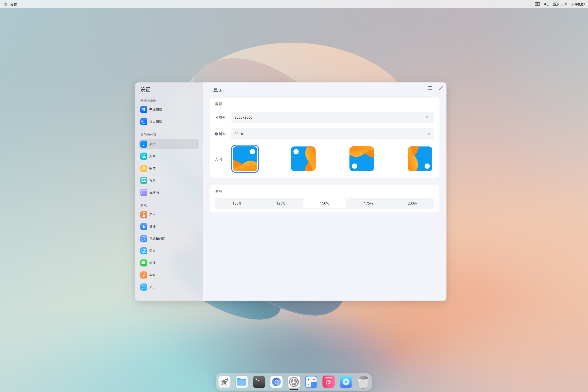Screen dimensions: 588x392
Task: Click the volume icon in top bar
Action: [546, 4]
